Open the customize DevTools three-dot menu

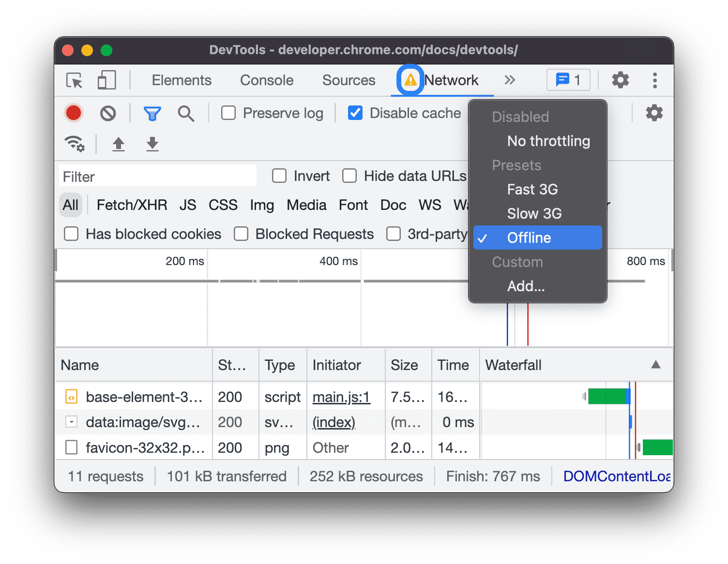coord(654,80)
